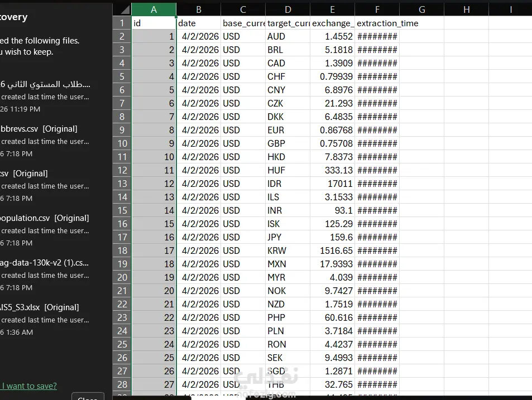
Task: Select column E header
Action: [333, 9]
